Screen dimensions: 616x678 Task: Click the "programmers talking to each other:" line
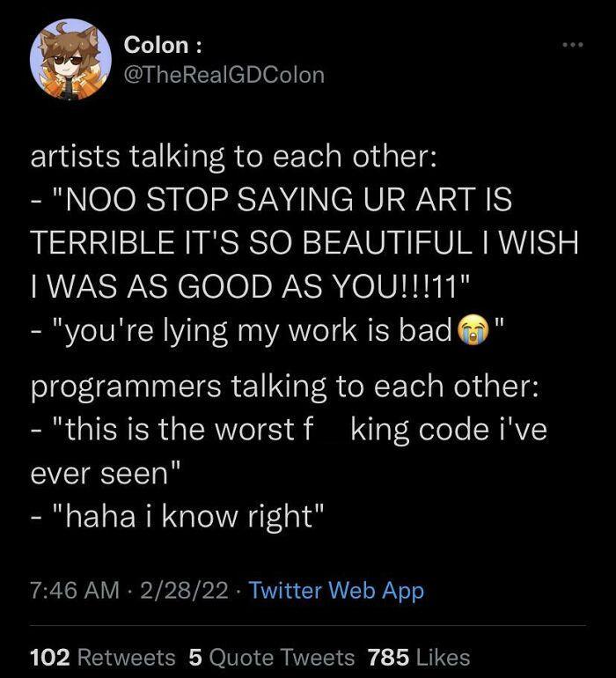pos(285,387)
